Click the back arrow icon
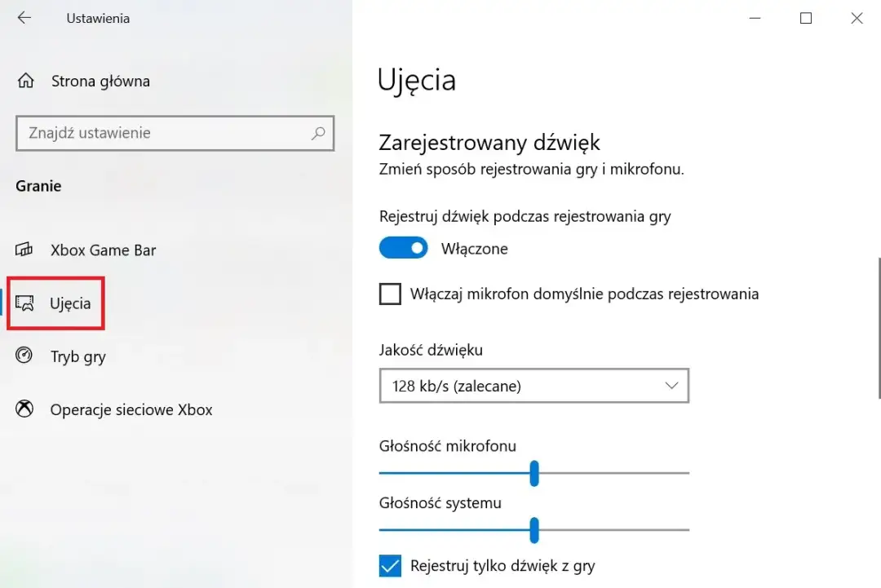Viewport: 881px width, 588px height. 24,18
